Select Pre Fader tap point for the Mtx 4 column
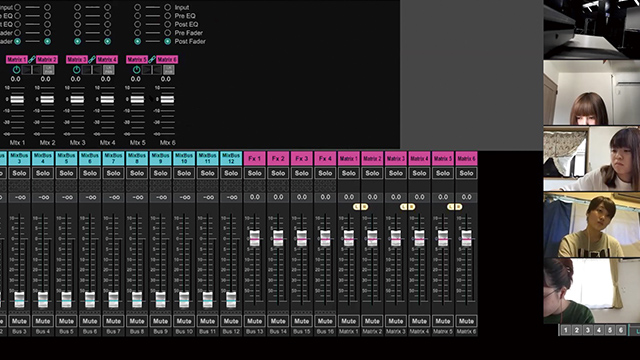640x360 pixels. (107, 33)
